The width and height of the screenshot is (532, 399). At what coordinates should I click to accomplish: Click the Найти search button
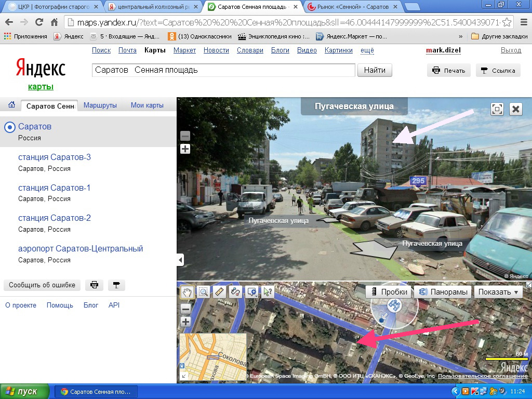click(375, 70)
